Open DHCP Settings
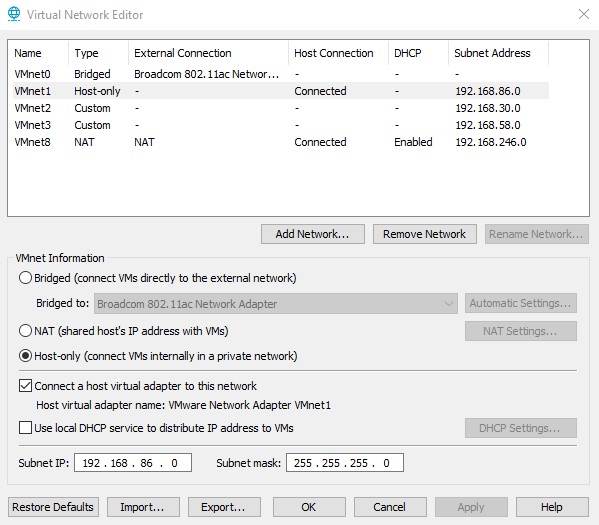Viewport: 599px width, 525px height. [521, 428]
